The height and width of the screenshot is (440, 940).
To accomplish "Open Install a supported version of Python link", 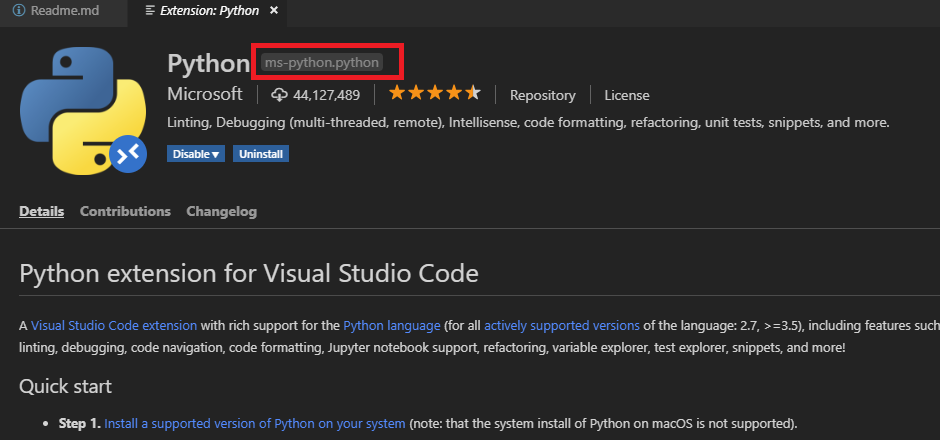I will coord(255,424).
